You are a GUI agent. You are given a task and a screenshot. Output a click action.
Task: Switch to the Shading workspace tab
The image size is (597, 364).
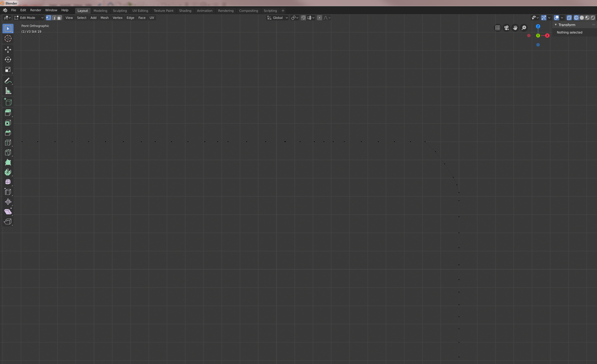point(185,10)
